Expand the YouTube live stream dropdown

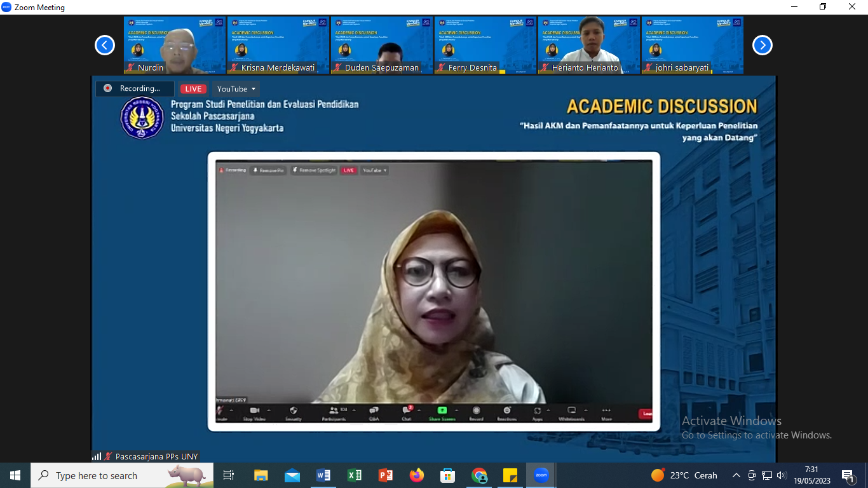point(236,89)
